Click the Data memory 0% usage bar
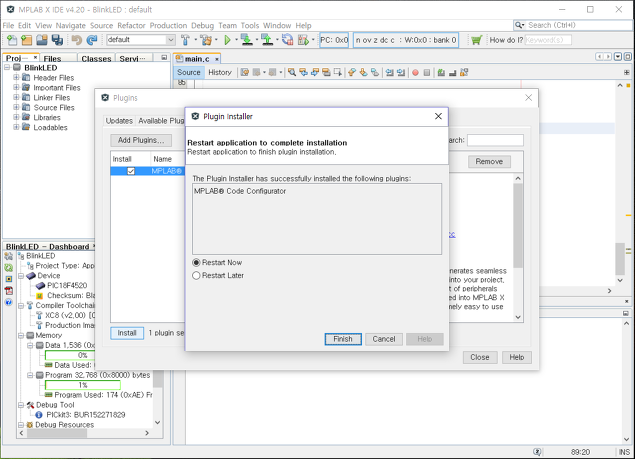635x459 pixels. (70, 355)
